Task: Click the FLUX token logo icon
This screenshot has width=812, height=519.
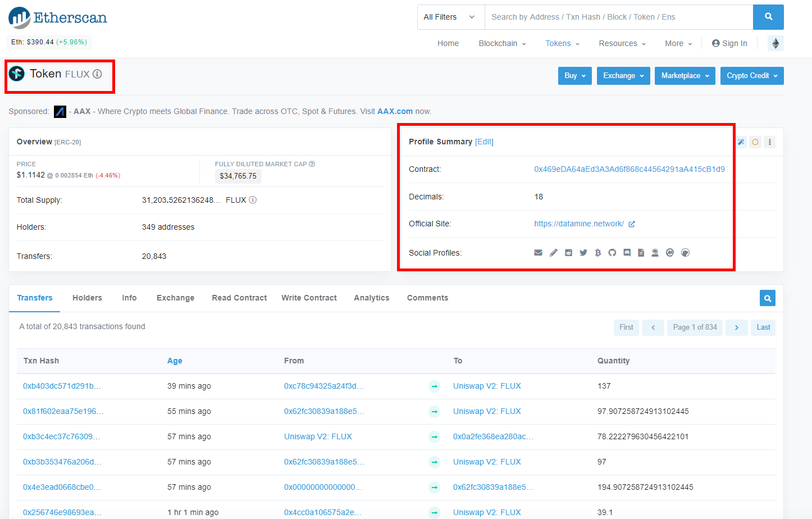Action: click(17, 74)
